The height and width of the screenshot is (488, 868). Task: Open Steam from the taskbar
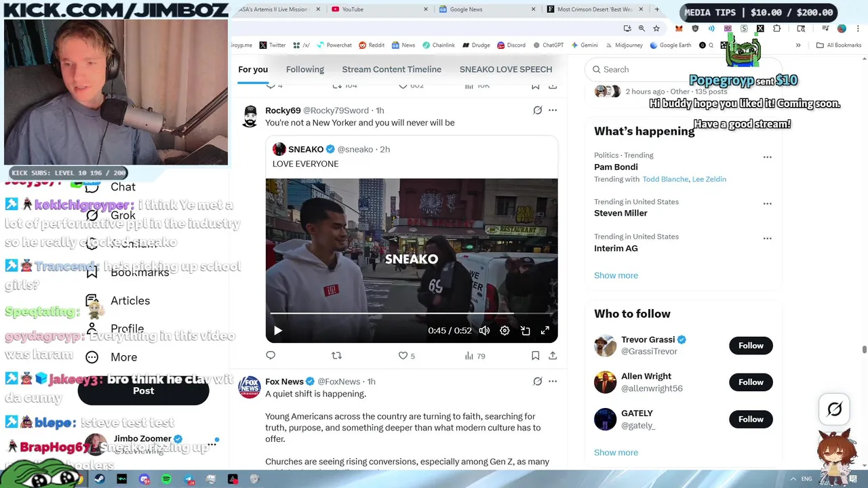(100, 479)
